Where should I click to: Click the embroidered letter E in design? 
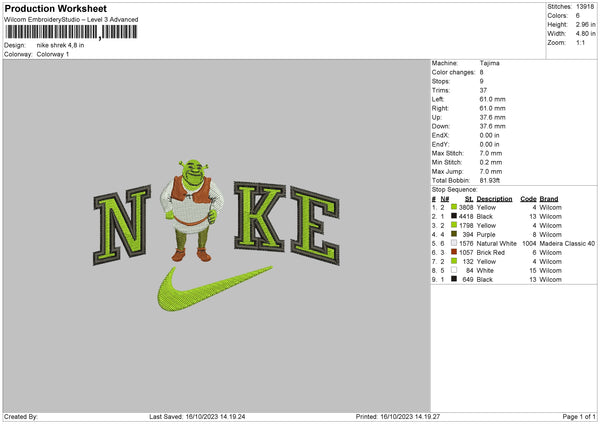(x=315, y=226)
